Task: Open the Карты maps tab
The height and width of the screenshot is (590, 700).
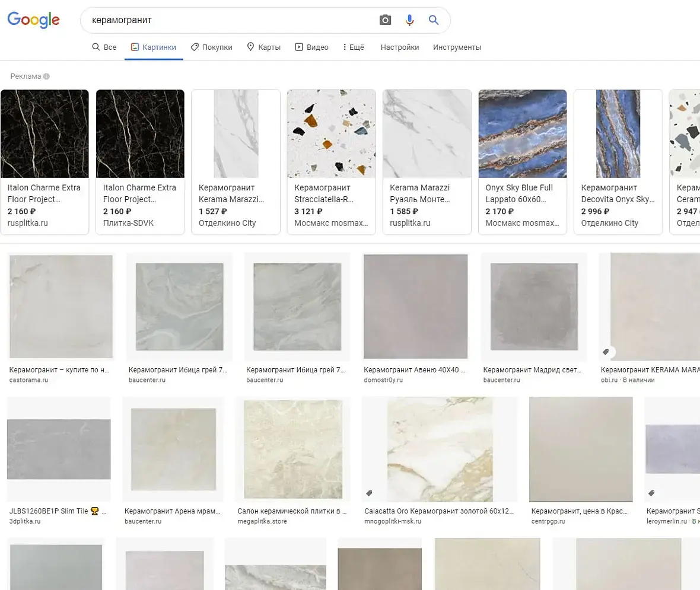Action: click(x=263, y=47)
